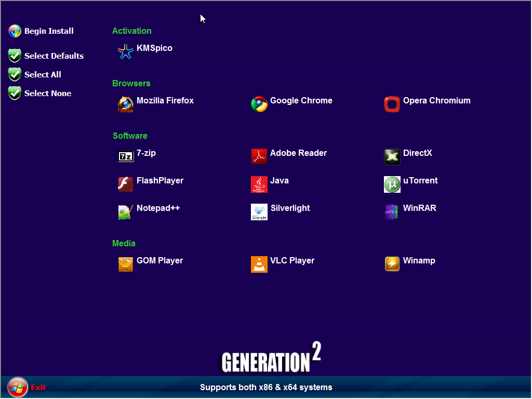Select the Java coffee cup icon
This screenshot has height=399, width=532.
pos(259,184)
